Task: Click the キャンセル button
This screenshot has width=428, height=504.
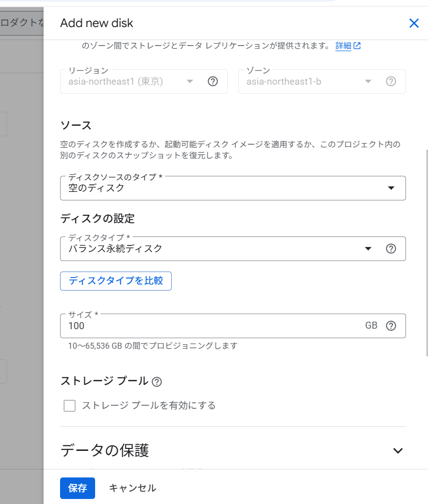Action: pyautogui.click(x=133, y=488)
